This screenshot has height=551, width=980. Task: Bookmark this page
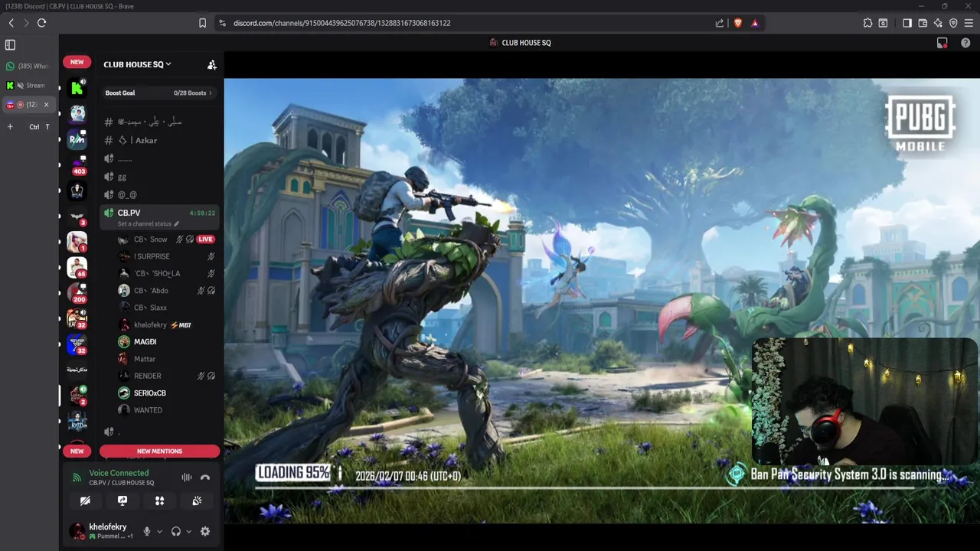pyautogui.click(x=202, y=23)
